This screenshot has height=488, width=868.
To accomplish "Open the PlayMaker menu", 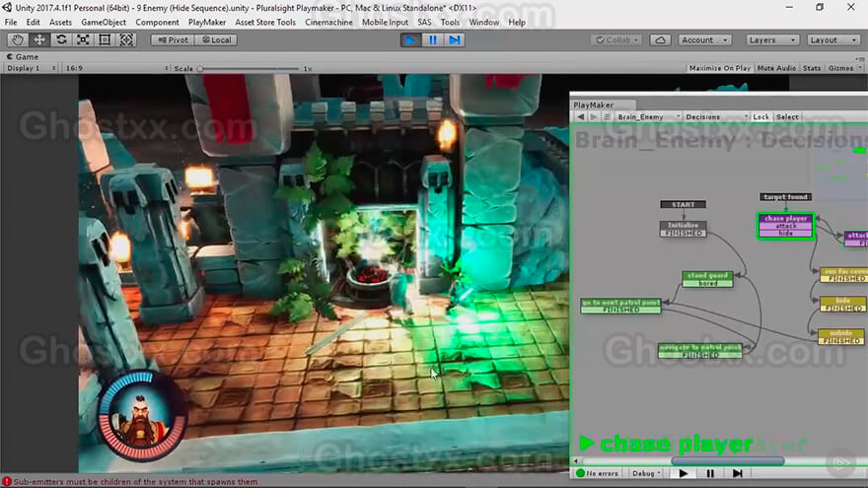I will (207, 22).
